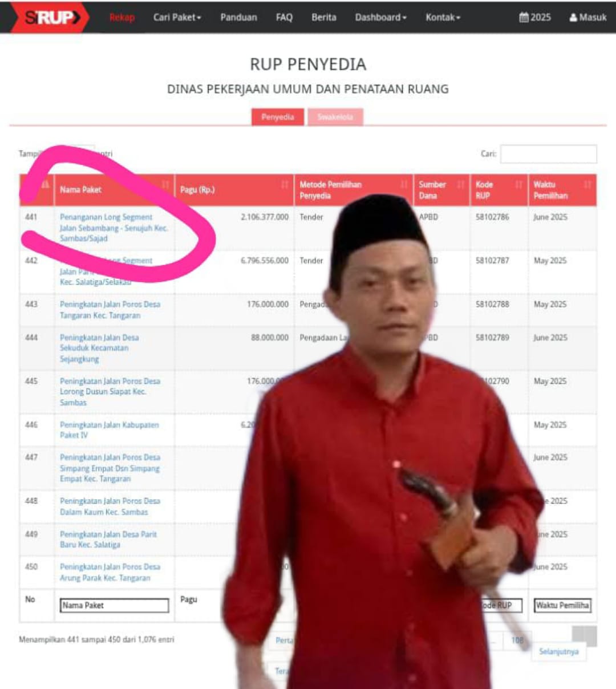The image size is (616, 689).
Task: Click the SiRUP logo
Action: tap(50, 17)
